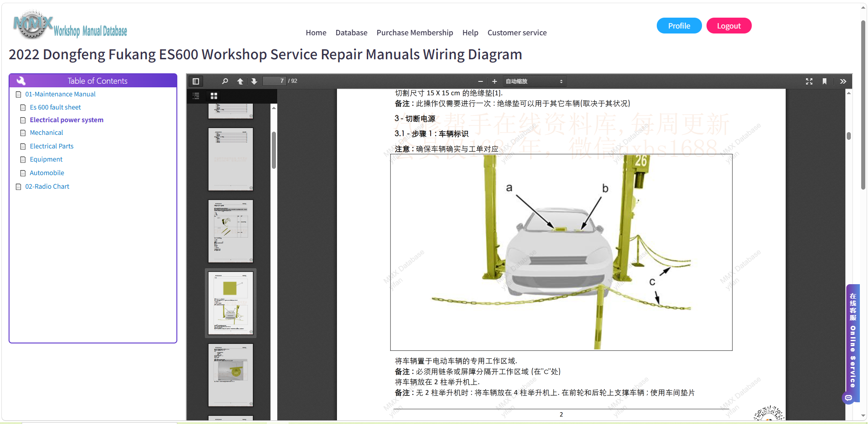Image resolution: width=868 pixels, height=424 pixels.
Task: Open the Equipment section
Action: coord(46,159)
